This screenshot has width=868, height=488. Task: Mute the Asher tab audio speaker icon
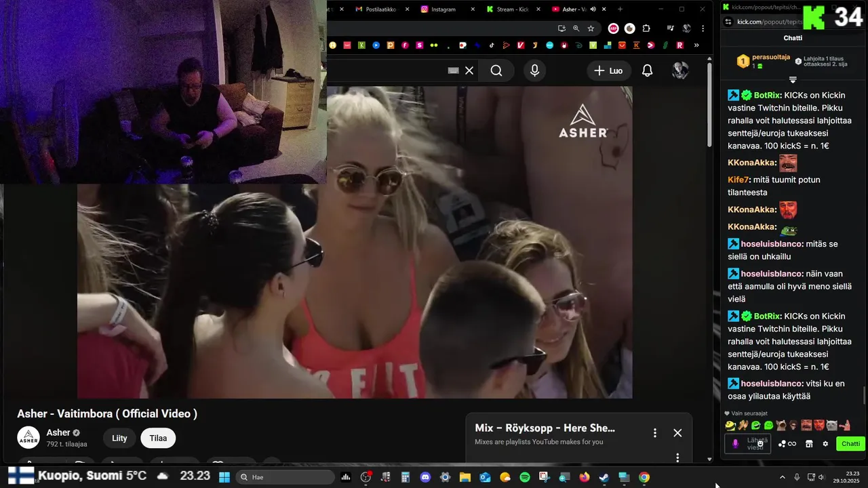[x=593, y=9]
